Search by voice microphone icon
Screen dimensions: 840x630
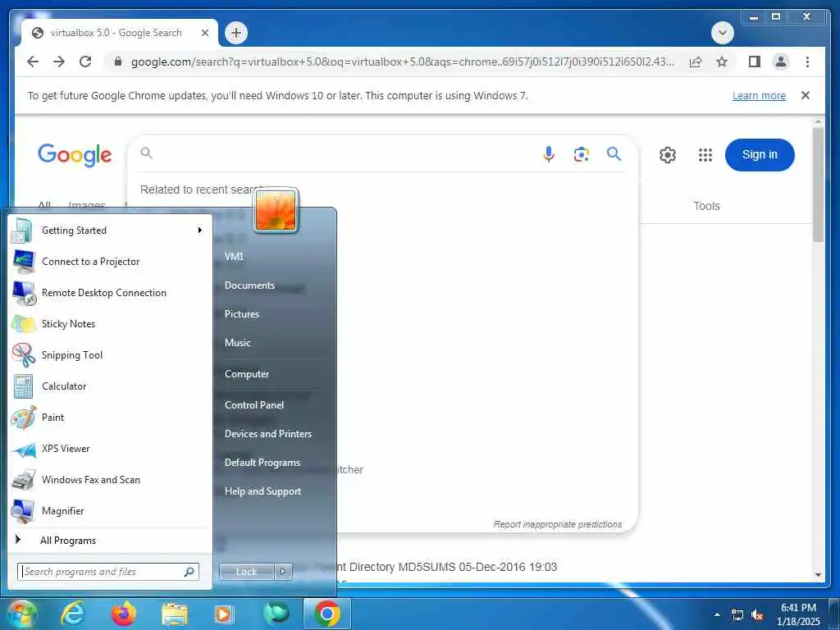(x=549, y=154)
